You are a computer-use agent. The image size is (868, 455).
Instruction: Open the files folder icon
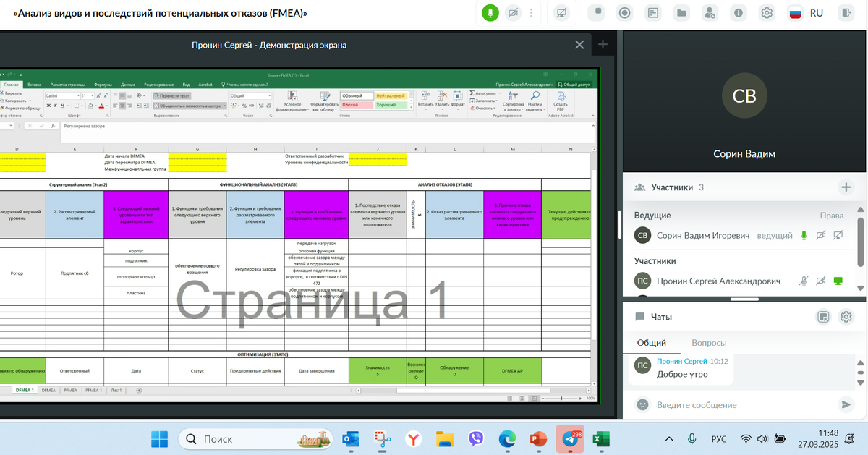point(681,13)
